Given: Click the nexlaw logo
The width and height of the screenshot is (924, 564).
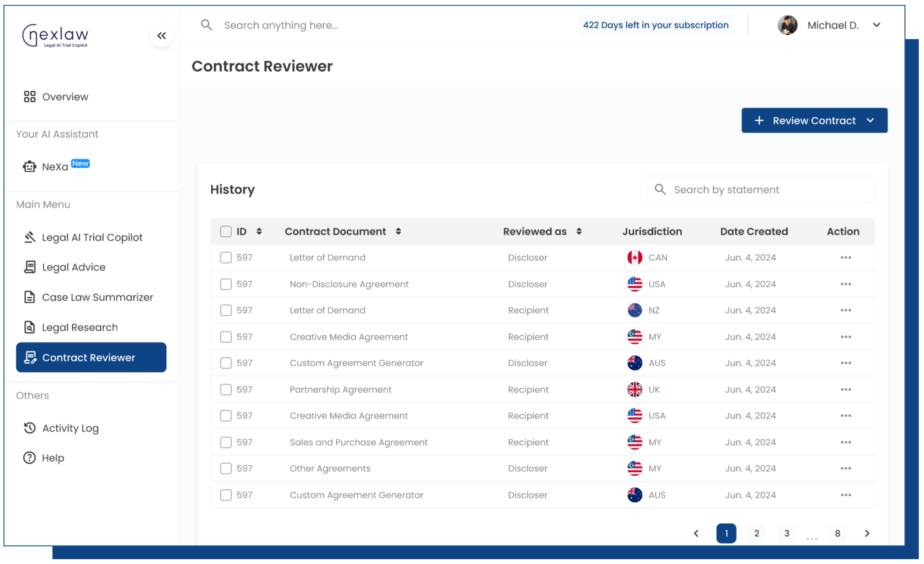Looking at the screenshot, I should [55, 36].
